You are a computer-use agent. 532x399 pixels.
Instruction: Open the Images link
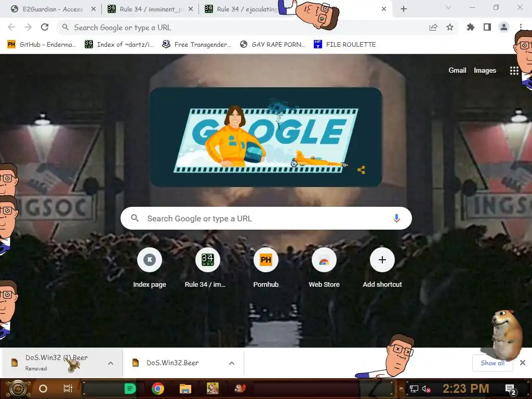(485, 70)
